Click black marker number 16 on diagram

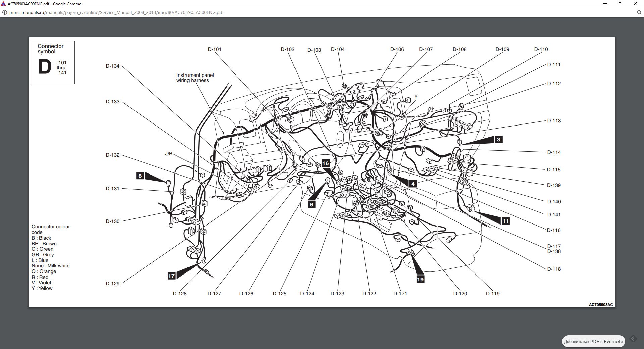325,163
